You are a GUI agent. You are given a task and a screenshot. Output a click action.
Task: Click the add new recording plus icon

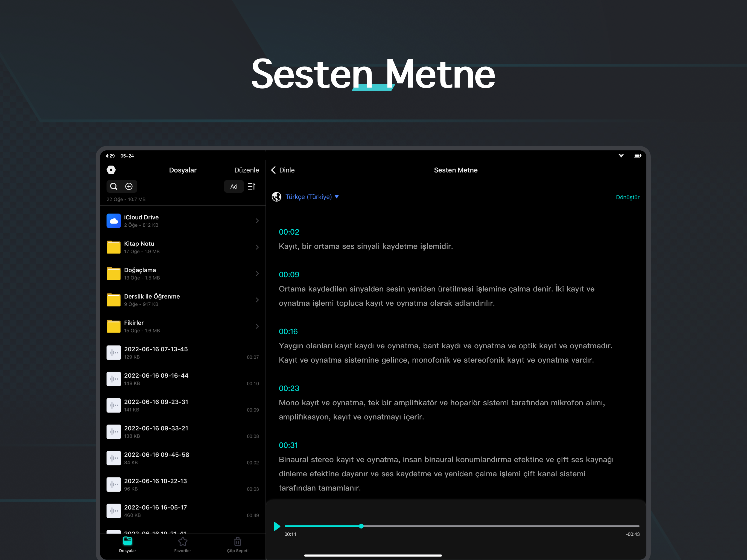[x=129, y=186]
